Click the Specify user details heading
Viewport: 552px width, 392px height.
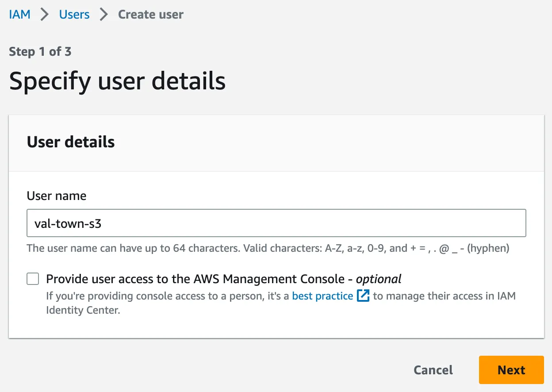(x=117, y=81)
